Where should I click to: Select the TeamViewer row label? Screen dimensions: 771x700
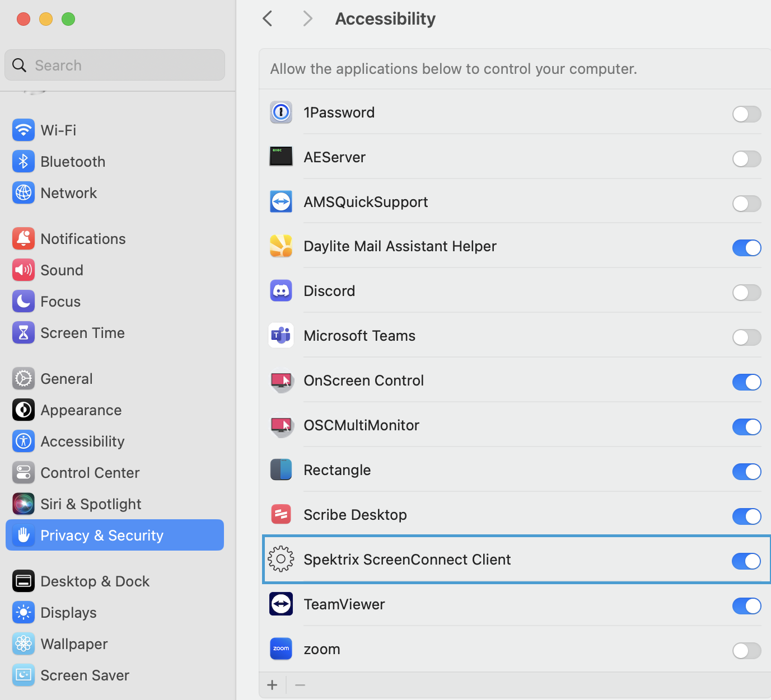pyautogui.click(x=344, y=604)
